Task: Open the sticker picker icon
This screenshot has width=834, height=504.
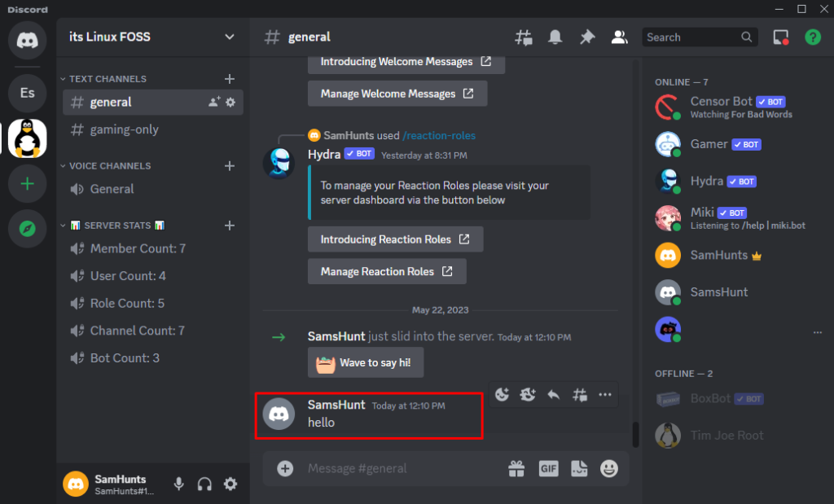Action: (579, 468)
